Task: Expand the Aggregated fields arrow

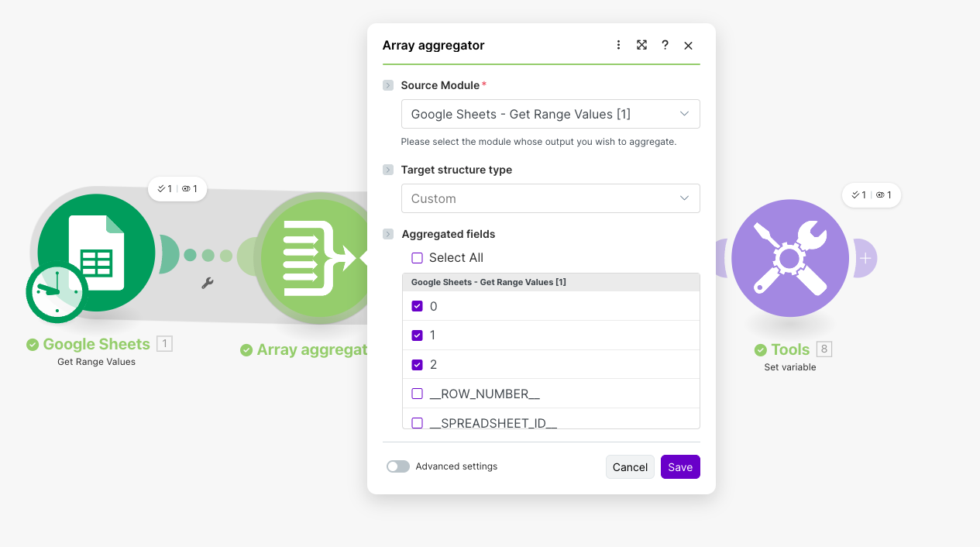Action: 388,234
